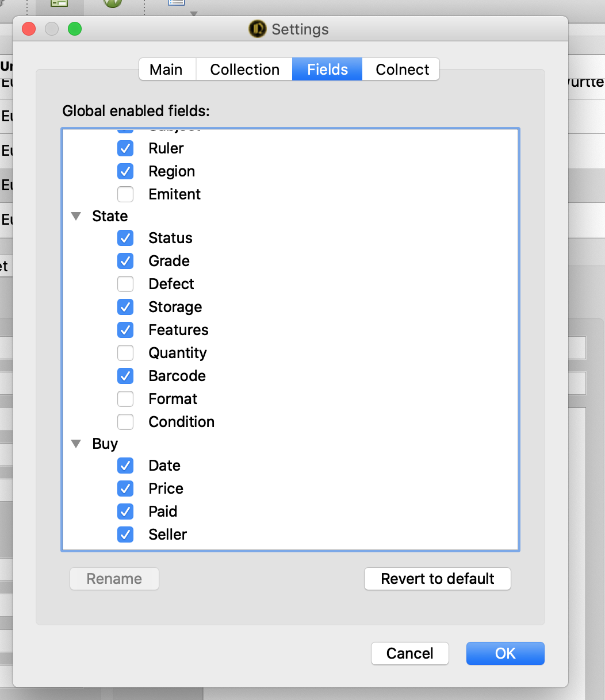Check the Format field box
Viewport: 605px width, 700px height.
pyautogui.click(x=125, y=399)
